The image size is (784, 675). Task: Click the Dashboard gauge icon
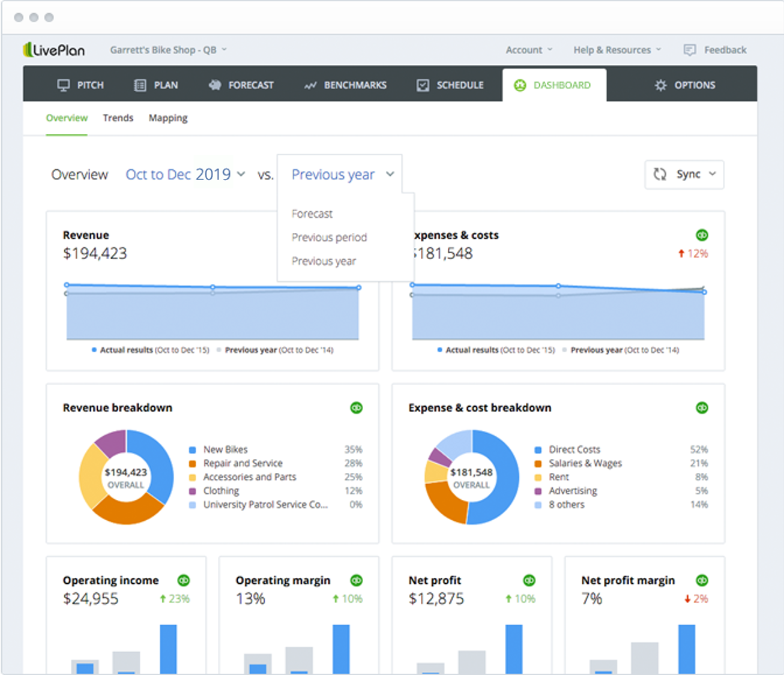click(520, 85)
